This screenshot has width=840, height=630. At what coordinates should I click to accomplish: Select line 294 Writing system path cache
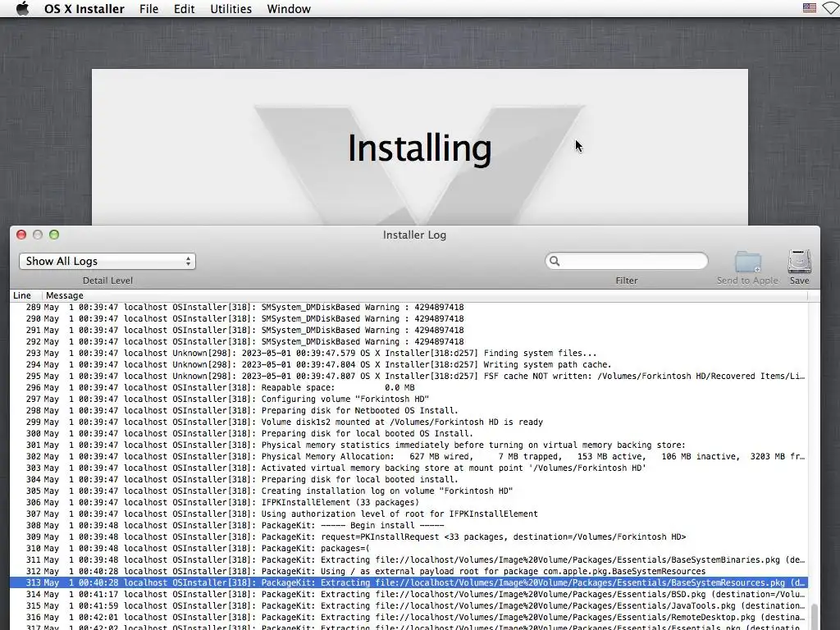coord(409,365)
